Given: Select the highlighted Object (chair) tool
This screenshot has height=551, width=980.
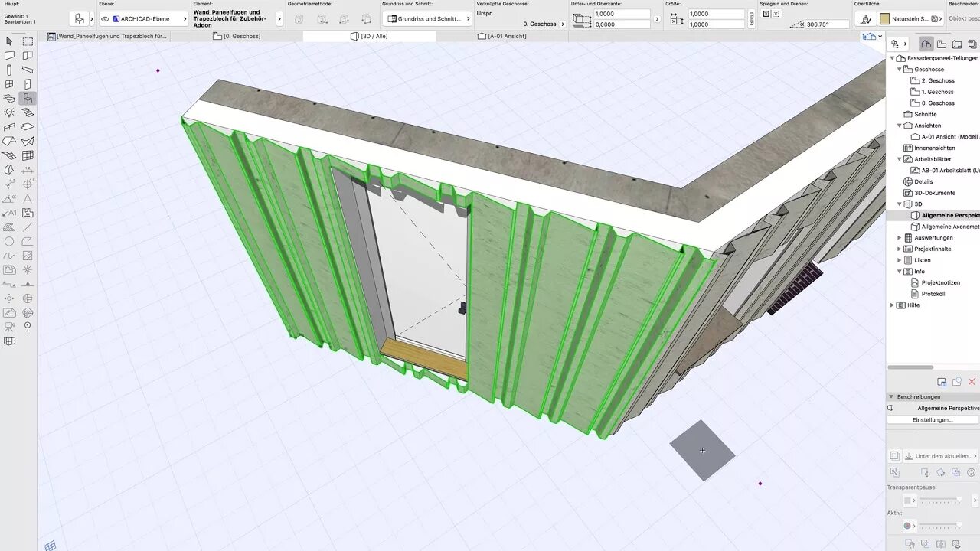Looking at the screenshot, I should [x=28, y=98].
